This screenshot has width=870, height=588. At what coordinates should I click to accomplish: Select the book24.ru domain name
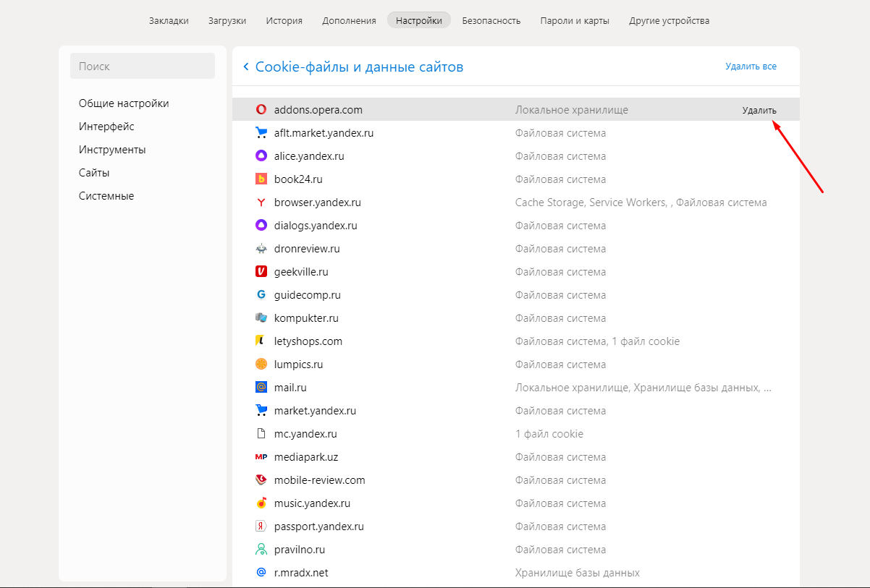click(x=298, y=179)
